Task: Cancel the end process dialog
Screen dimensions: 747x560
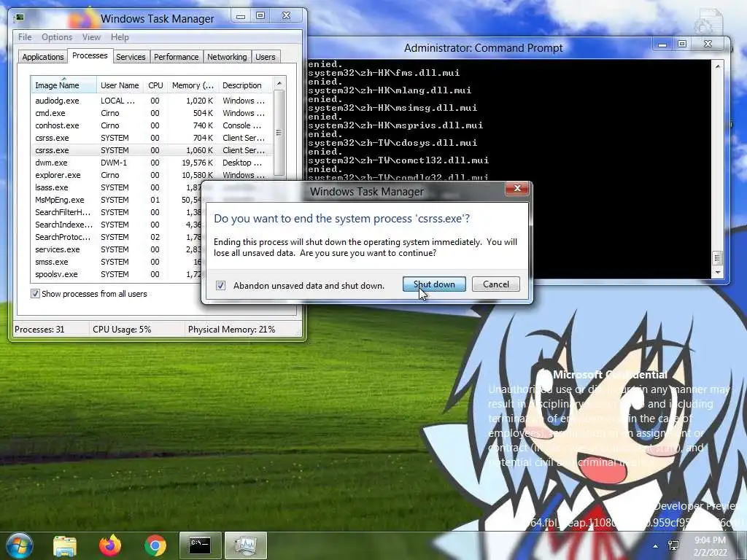Action: [x=496, y=284]
